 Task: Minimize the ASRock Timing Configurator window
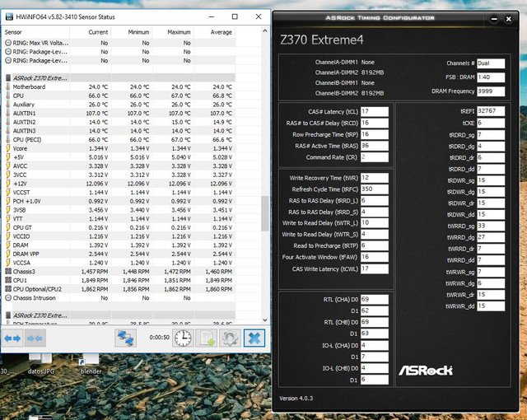494,19
